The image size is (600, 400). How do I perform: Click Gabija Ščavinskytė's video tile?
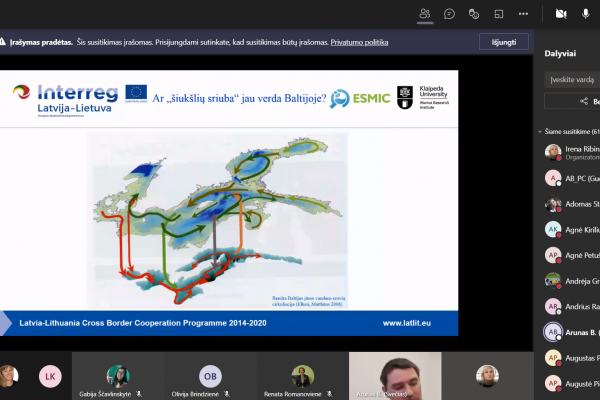[x=118, y=376]
